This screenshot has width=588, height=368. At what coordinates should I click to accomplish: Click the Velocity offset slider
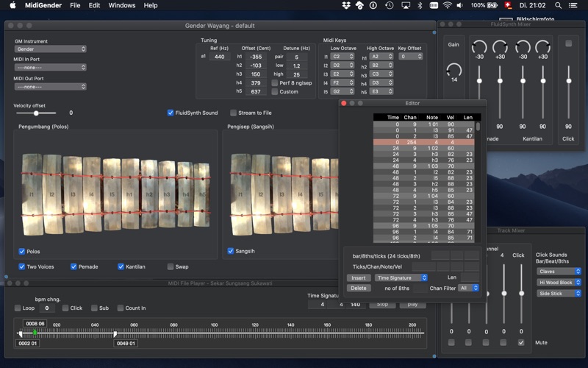pyautogui.click(x=36, y=113)
